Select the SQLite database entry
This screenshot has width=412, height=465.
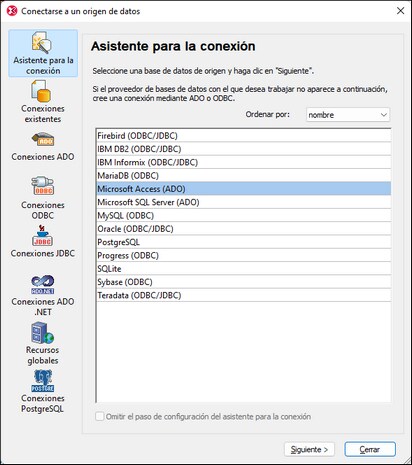pos(244,269)
